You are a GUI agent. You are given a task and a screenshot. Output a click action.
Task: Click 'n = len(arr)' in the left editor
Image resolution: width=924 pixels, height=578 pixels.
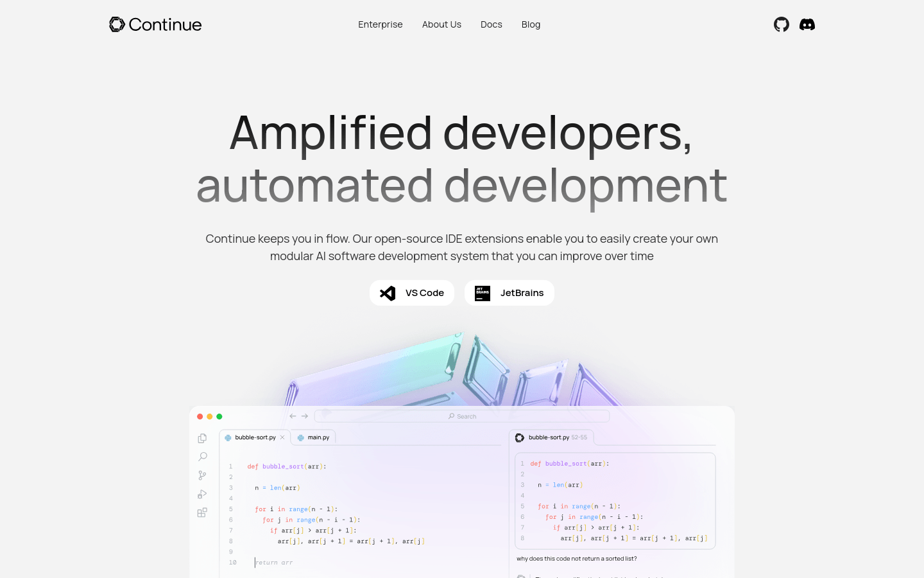[x=277, y=488]
